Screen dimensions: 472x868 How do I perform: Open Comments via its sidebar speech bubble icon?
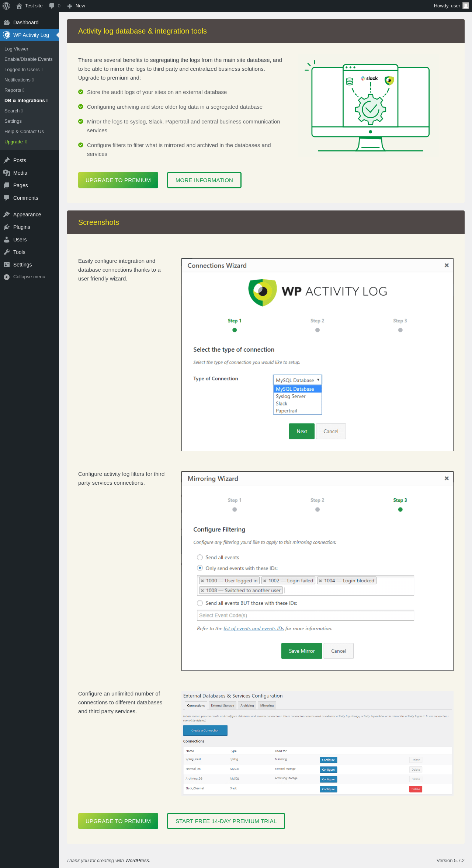[x=7, y=198]
